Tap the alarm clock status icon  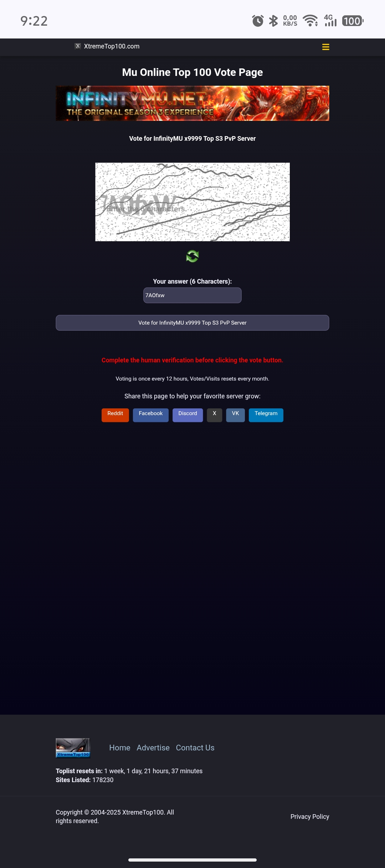pos(258,21)
